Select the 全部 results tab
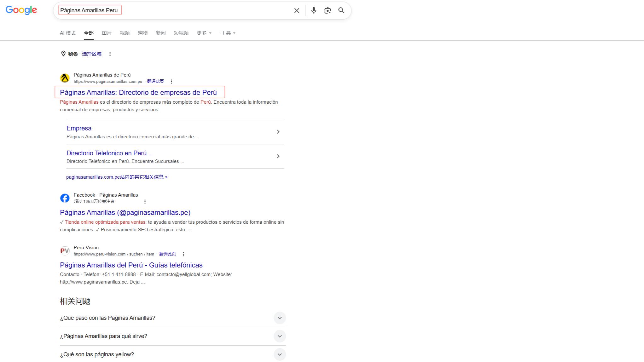 pyautogui.click(x=89, y=33)
